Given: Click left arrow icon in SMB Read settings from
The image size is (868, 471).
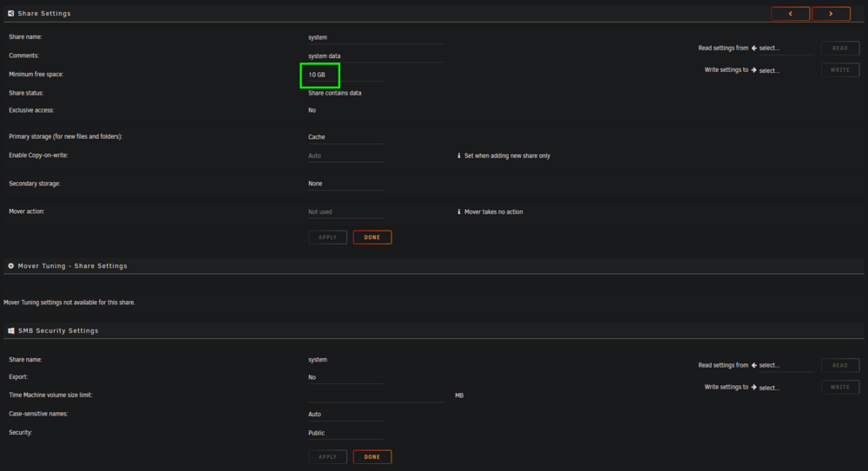Looking at the screenshot, I should 754,365.
